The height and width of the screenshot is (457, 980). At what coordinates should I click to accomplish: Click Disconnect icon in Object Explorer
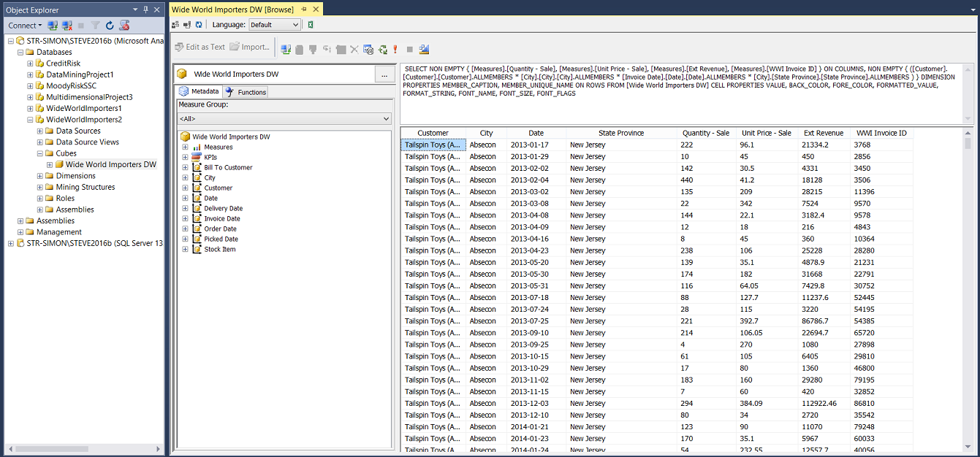pos(67,26)
